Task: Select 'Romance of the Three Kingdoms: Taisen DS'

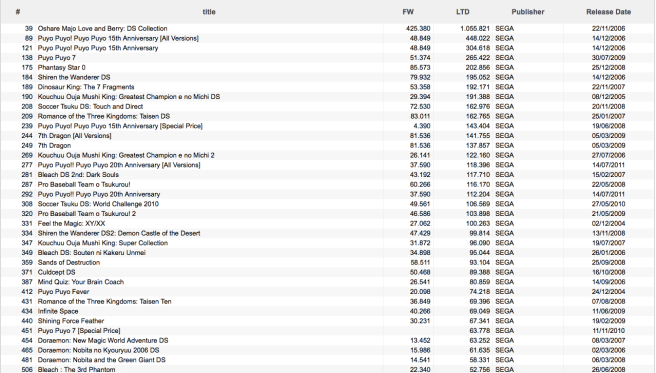Action: click(103, 116)
